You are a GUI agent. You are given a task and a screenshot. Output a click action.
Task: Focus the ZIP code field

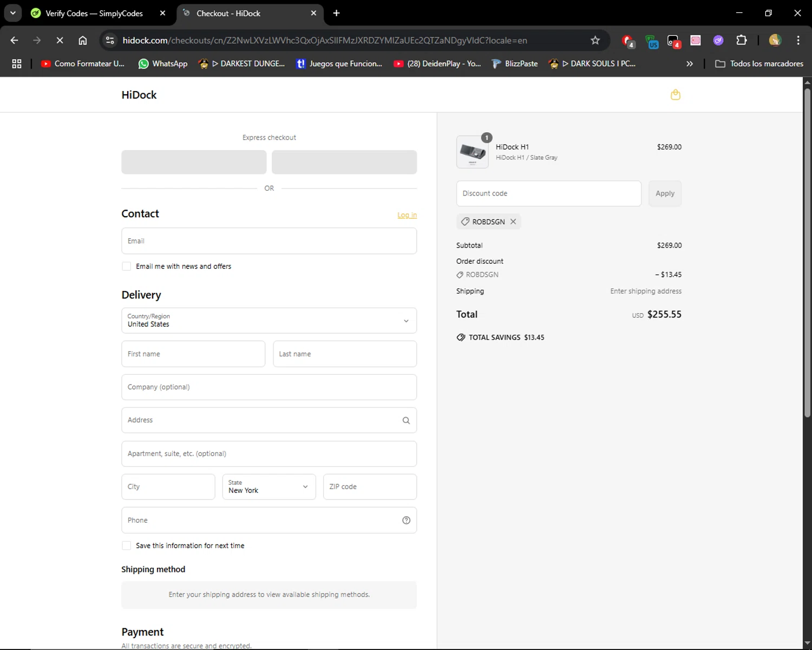click(x=370, y=487)
